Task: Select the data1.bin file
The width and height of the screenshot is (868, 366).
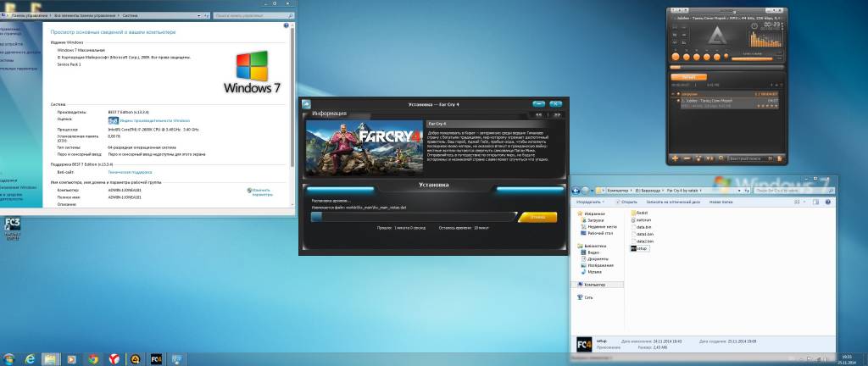Action: (642, 235)
